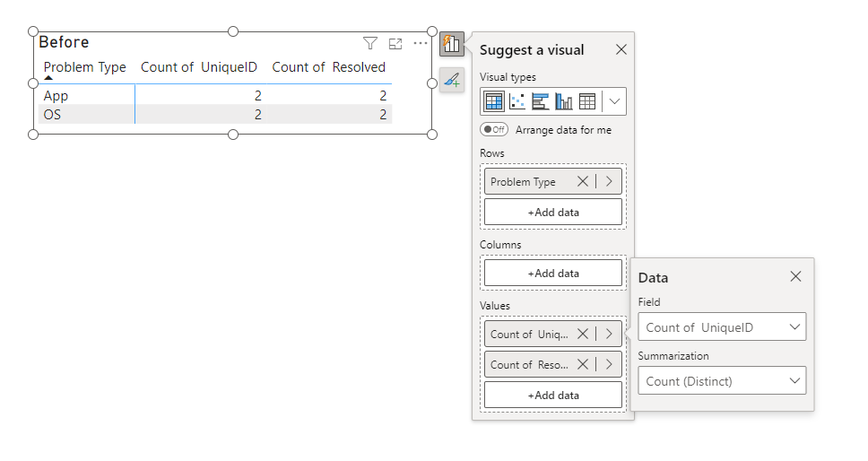Screen dimensions: 868x461
Task: Open the filter icon on Before visual
Action: tap(369, 43)
